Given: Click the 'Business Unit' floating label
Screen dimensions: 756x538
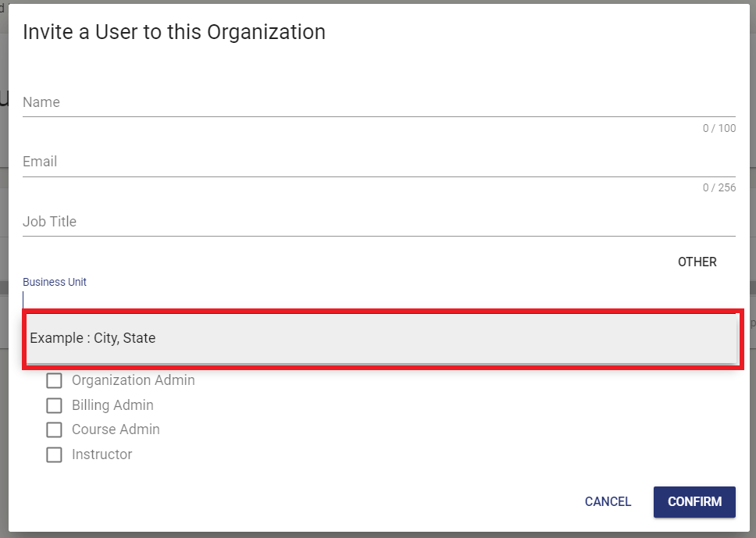Looking at the screenshot, I should [55, 282].
